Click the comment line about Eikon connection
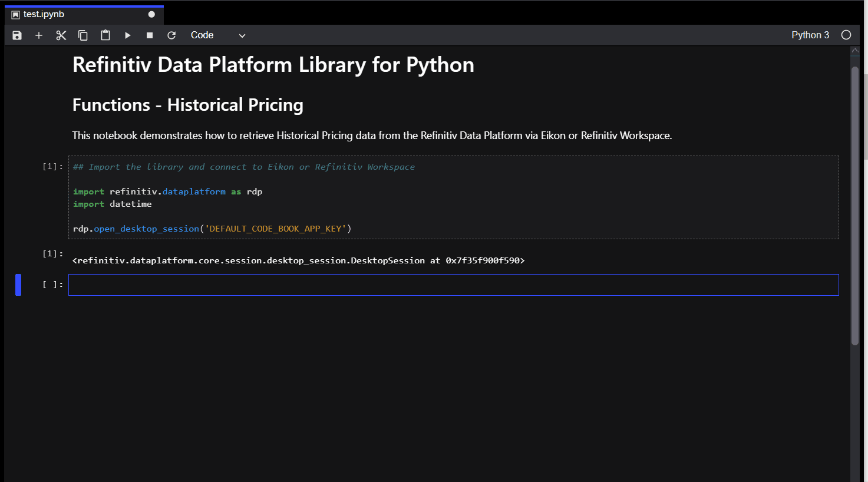Image resolution: width=868 pixels, height=482 pixels. pyautogui.click(x=244, y=167)
